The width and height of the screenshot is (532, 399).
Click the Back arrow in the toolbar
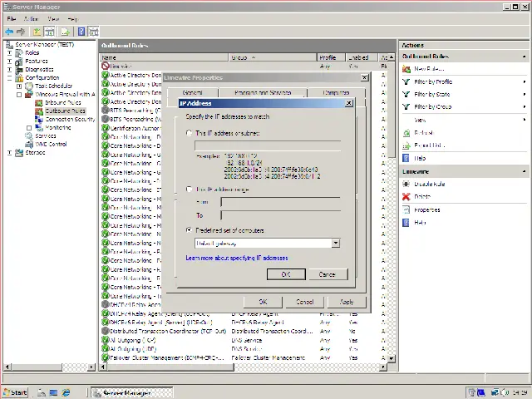(x=9, y=32)
